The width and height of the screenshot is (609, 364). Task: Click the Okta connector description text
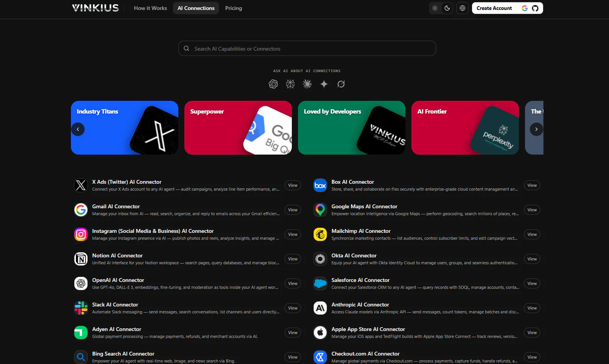[x=425, y=263]
